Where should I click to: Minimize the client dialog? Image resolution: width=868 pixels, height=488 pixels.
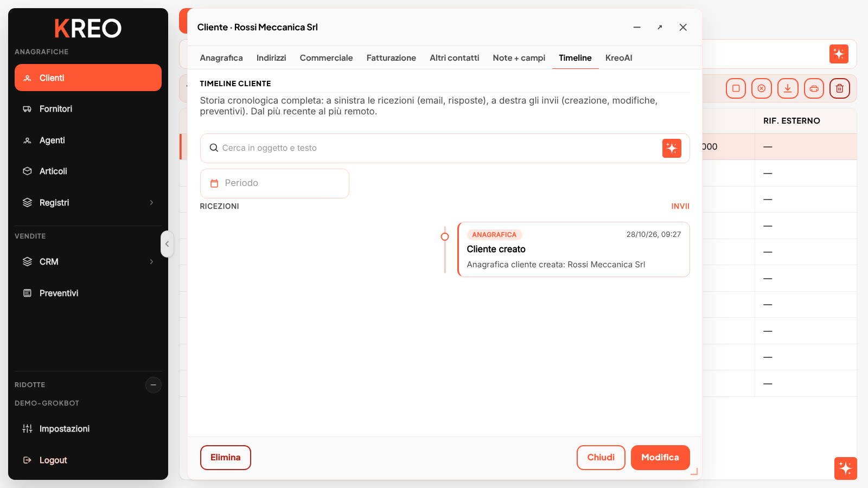[x=637, y=27]
